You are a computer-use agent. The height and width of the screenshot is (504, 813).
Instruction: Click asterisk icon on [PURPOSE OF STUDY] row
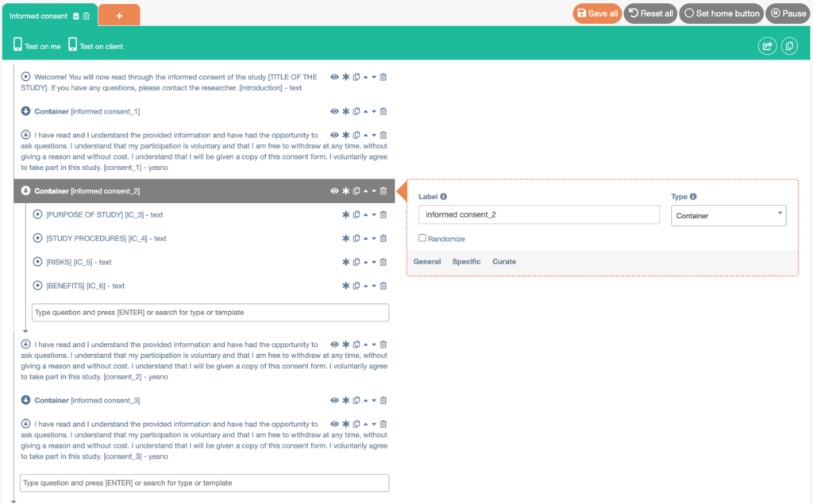point(345,214)
